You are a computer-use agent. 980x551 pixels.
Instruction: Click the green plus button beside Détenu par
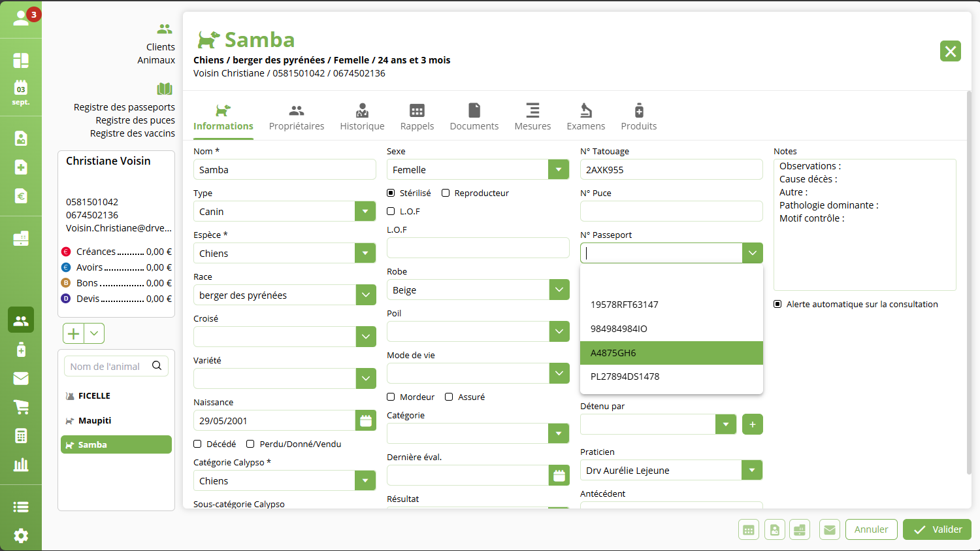[x=753, y=424]
